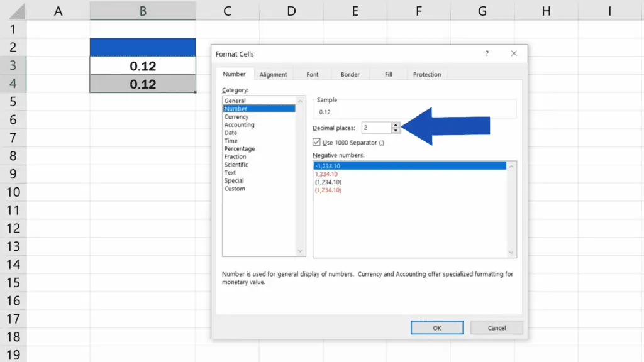
Task: Select Scientific category
Action: click(x=258, y=165)
